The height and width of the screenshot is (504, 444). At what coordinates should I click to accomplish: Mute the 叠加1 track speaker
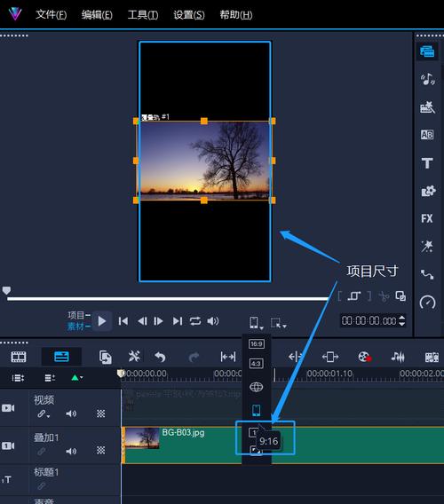71,452
